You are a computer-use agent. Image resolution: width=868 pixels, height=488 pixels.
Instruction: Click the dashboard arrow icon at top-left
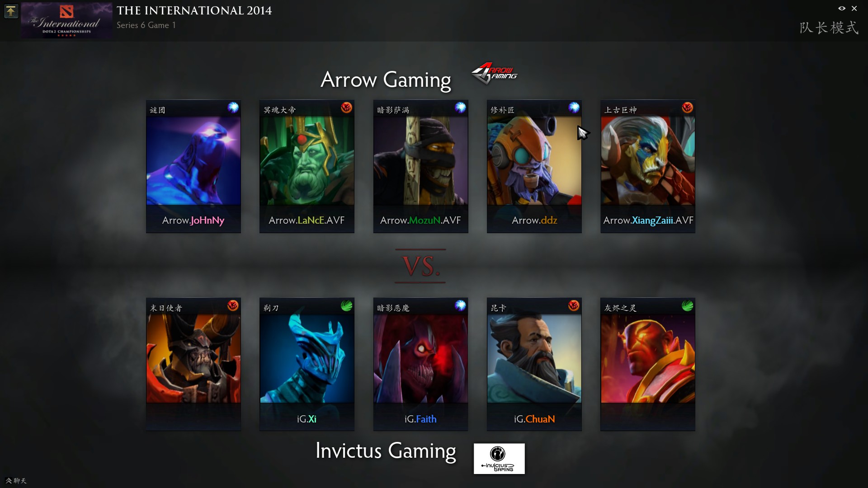click(11, 11)
